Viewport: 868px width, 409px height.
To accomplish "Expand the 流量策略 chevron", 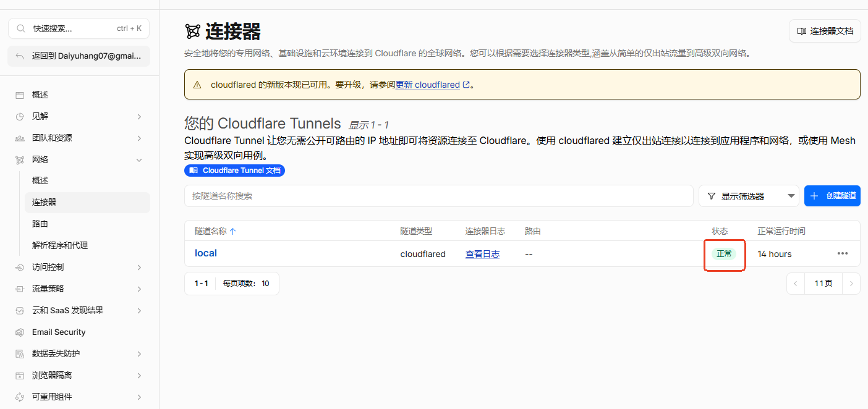I will tap(139, 289).
